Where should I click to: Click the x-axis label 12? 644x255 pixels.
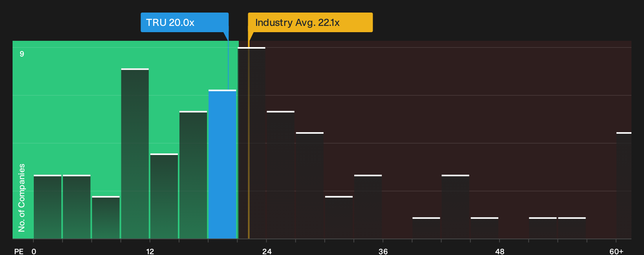(x=150, y=251)
